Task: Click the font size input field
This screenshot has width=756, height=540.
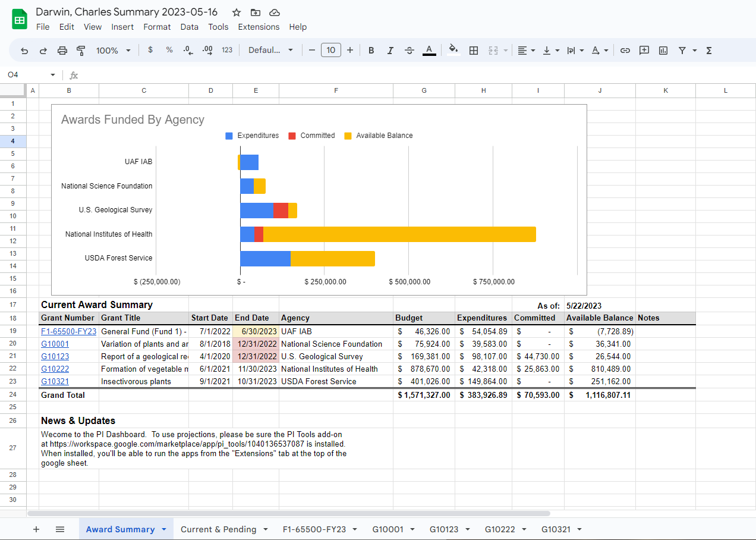Action: (331, 51)
